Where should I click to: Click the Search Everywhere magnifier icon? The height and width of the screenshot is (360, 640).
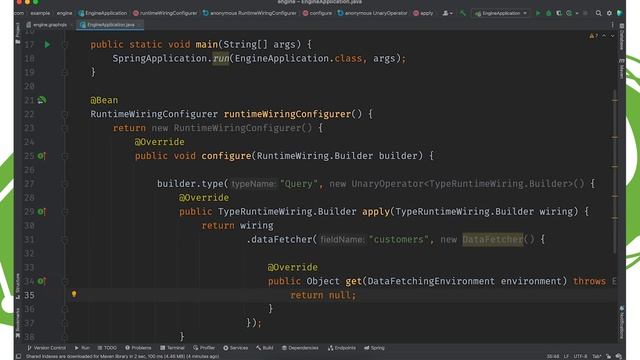click(598, 13)
